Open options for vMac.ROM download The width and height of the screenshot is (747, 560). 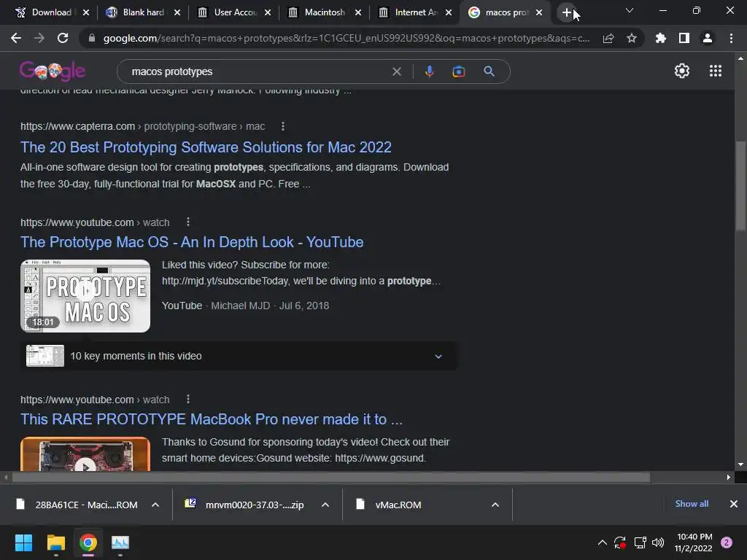click(495, 505)
